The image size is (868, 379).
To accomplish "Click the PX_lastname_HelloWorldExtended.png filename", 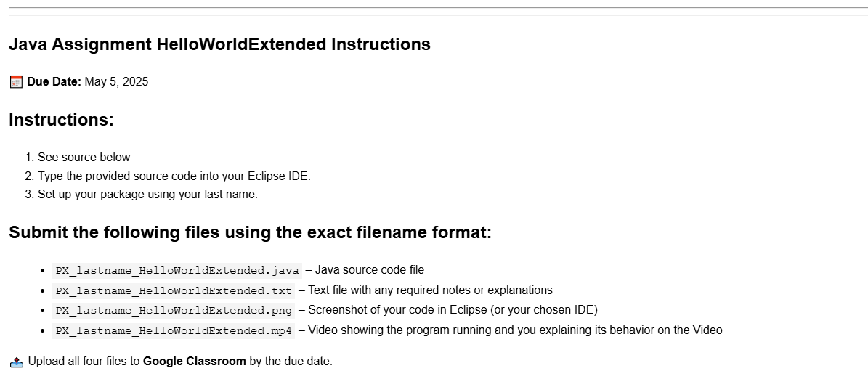I will (174, 311).
